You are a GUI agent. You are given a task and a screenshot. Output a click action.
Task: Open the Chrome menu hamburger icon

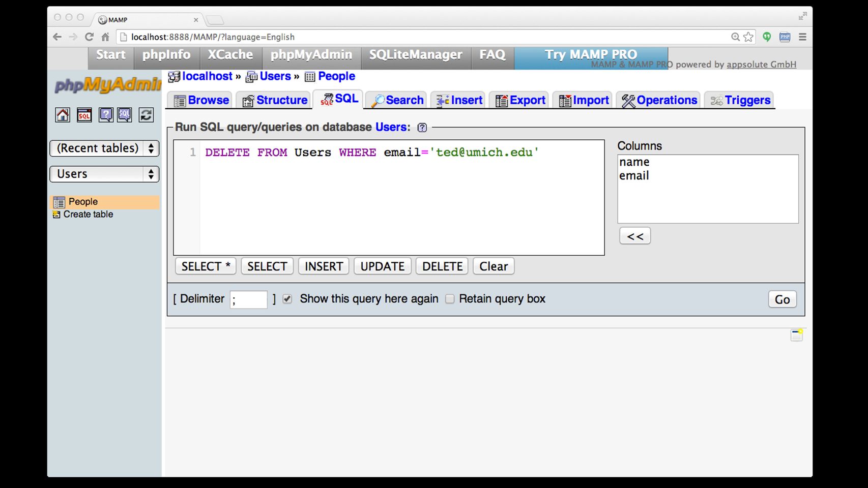coord(802,37)
